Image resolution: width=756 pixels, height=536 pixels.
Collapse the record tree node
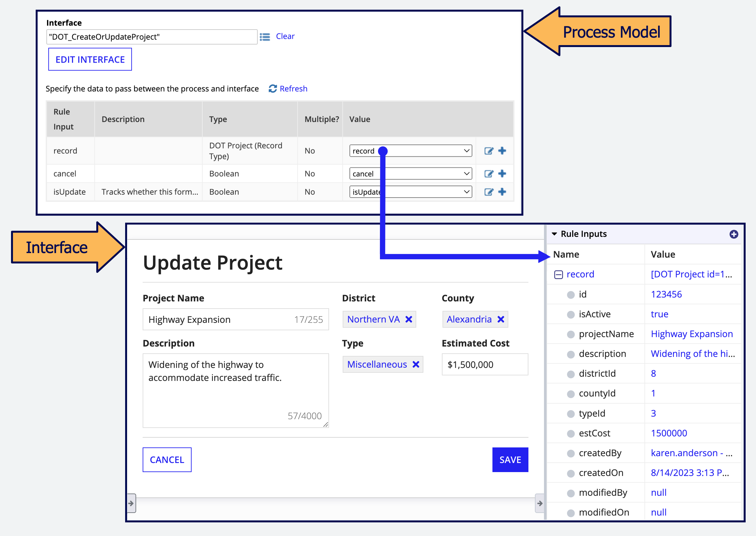coord(559,274)
